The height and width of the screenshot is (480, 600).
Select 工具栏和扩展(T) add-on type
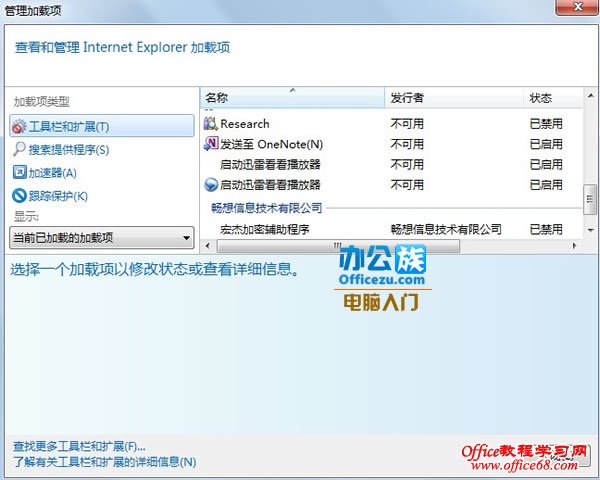click(102, 126)
